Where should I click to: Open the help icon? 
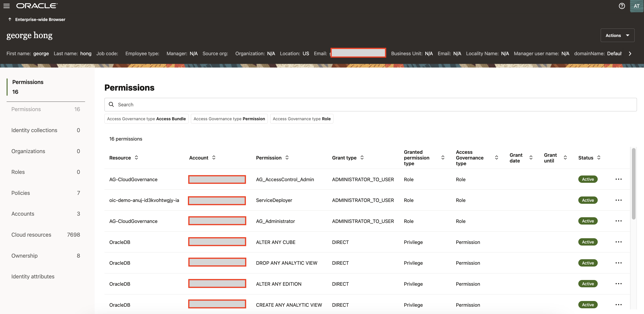pyautogui.click(x=622, y=6)
